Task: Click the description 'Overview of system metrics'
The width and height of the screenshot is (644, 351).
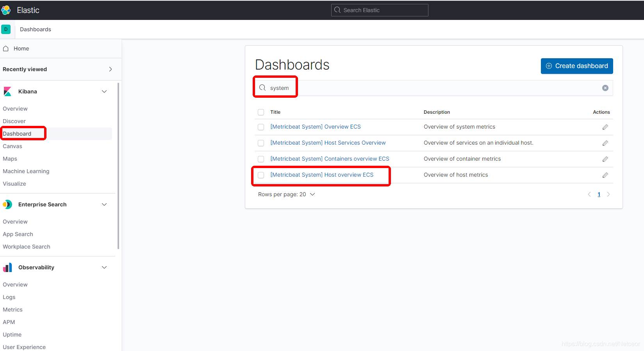Action: coord(459,127)
